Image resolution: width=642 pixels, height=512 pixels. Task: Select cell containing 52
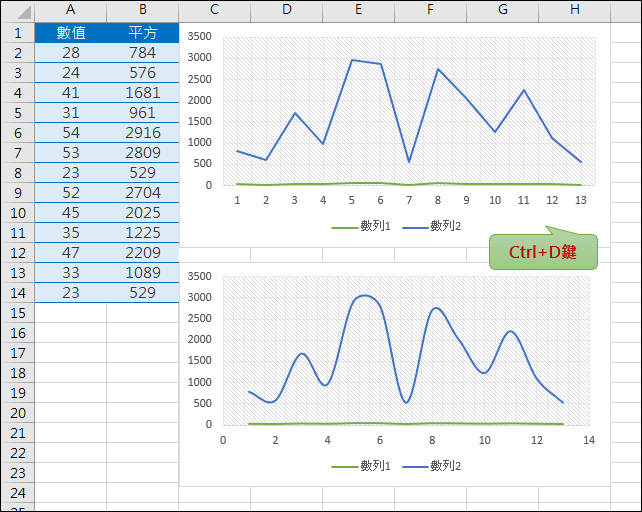[70, 193]
